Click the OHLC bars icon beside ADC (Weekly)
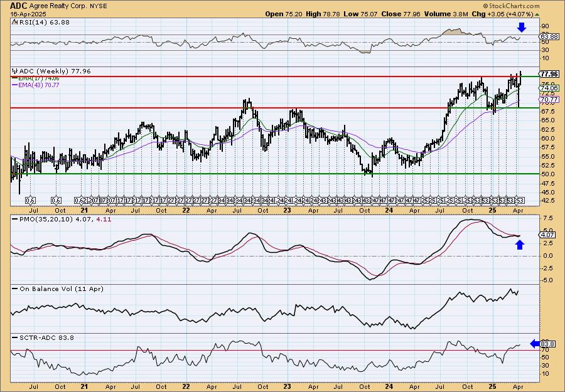 click(x=15, y=72)
